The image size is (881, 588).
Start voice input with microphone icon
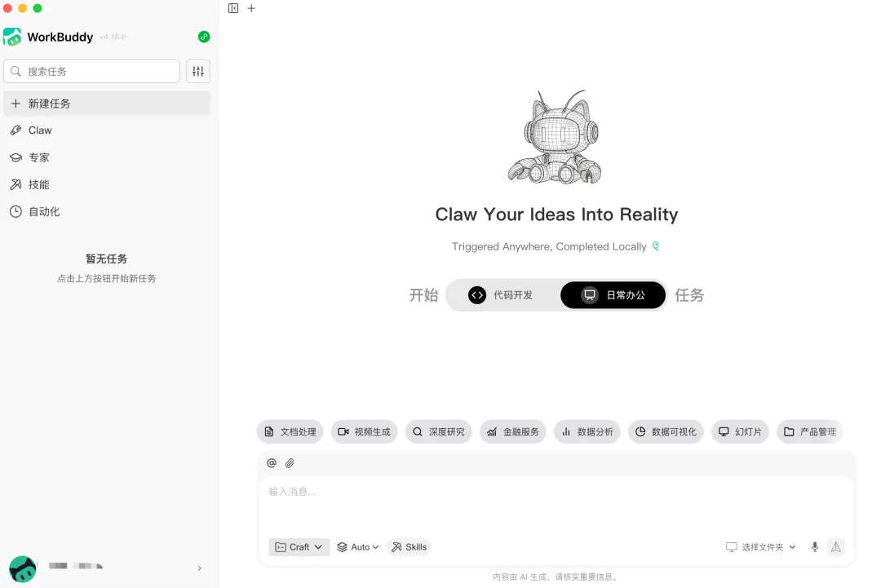(815, 547)
